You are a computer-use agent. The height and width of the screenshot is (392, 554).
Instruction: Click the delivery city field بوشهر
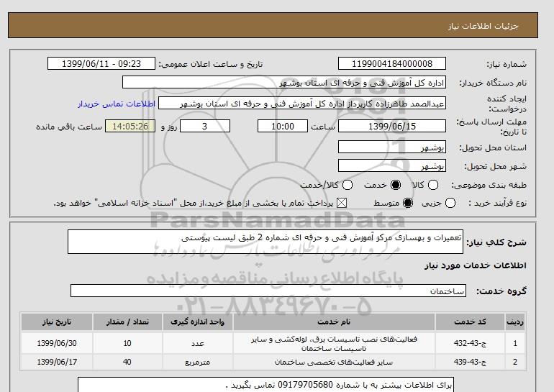(x=392, y=165)
